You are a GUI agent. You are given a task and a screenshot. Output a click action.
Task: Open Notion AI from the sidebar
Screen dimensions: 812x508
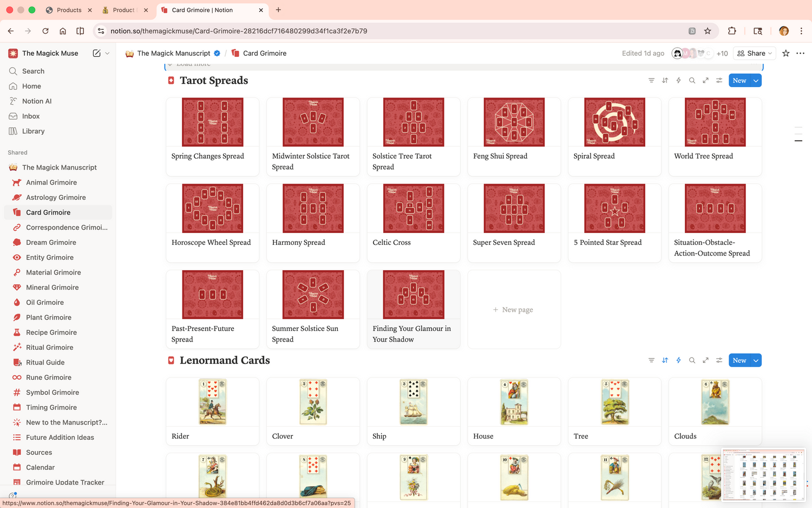(58, 101)
